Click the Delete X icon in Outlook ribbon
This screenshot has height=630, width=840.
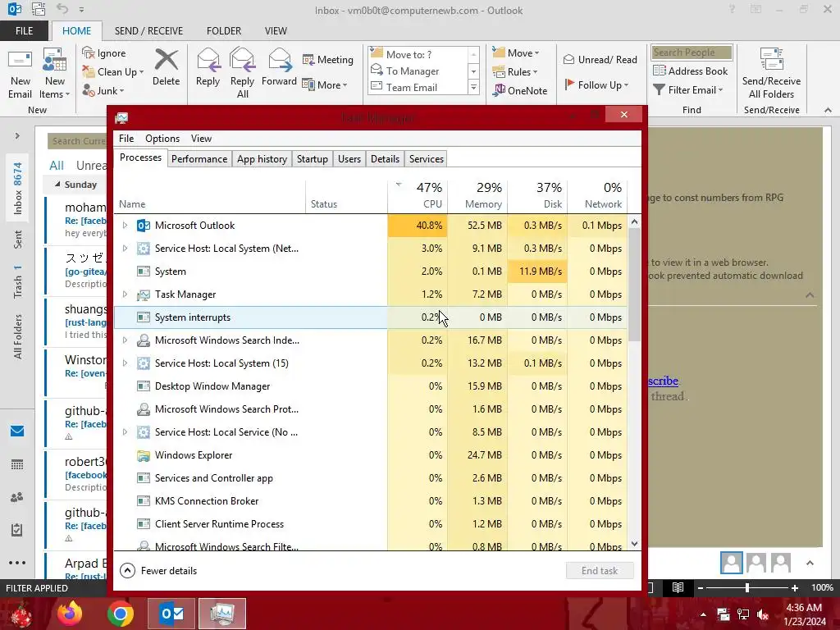point(166,60)
